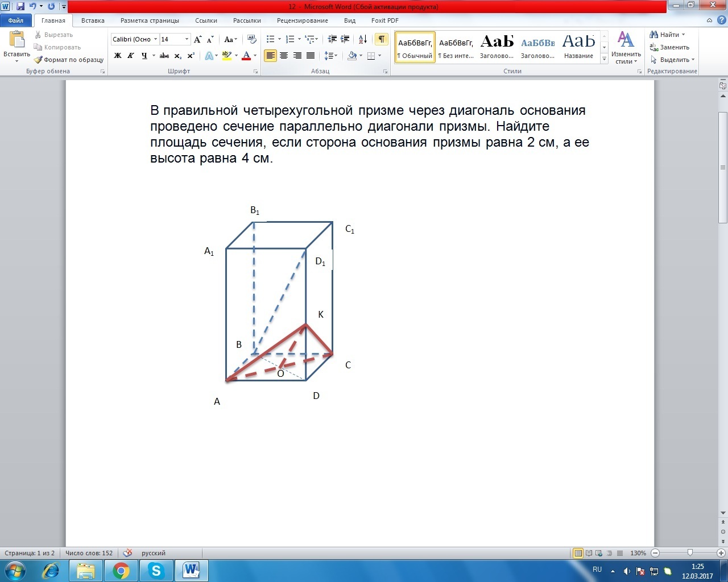Toggle strikethrough formatting
Viewport: 728px width, 582px height.
tap(164, 56)
